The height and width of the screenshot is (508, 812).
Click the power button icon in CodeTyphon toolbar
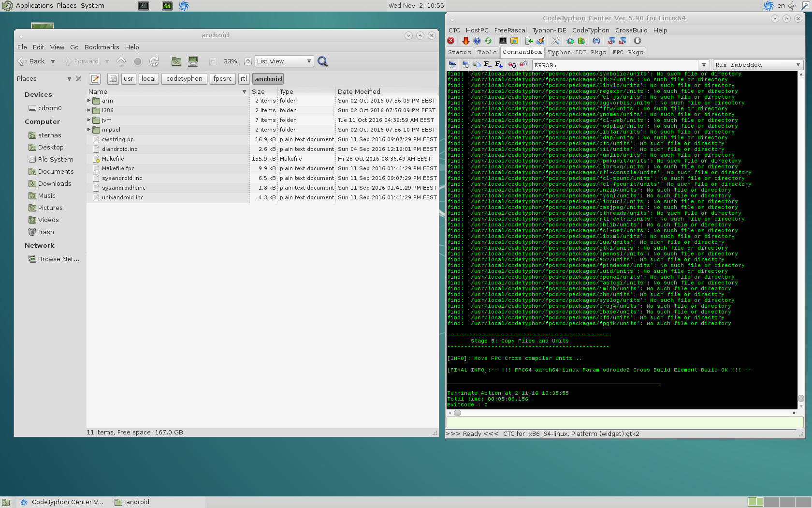[x=638, y=41]
